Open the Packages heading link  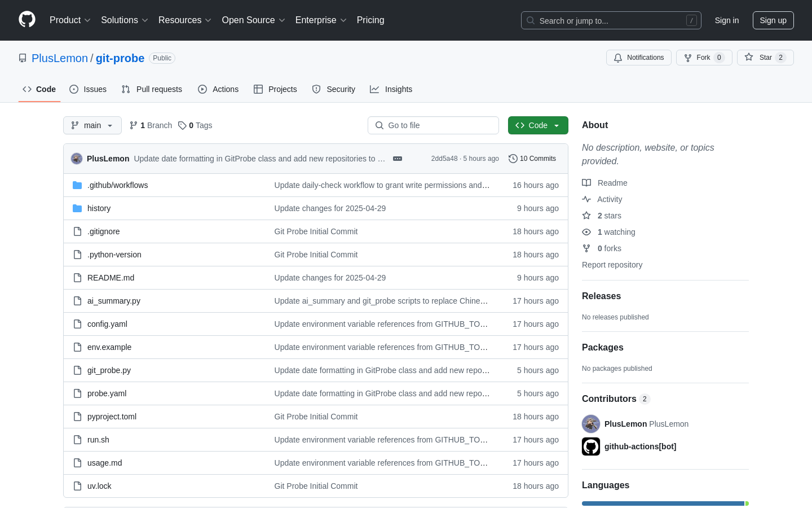pyautogui.click(x=603, y=348)
